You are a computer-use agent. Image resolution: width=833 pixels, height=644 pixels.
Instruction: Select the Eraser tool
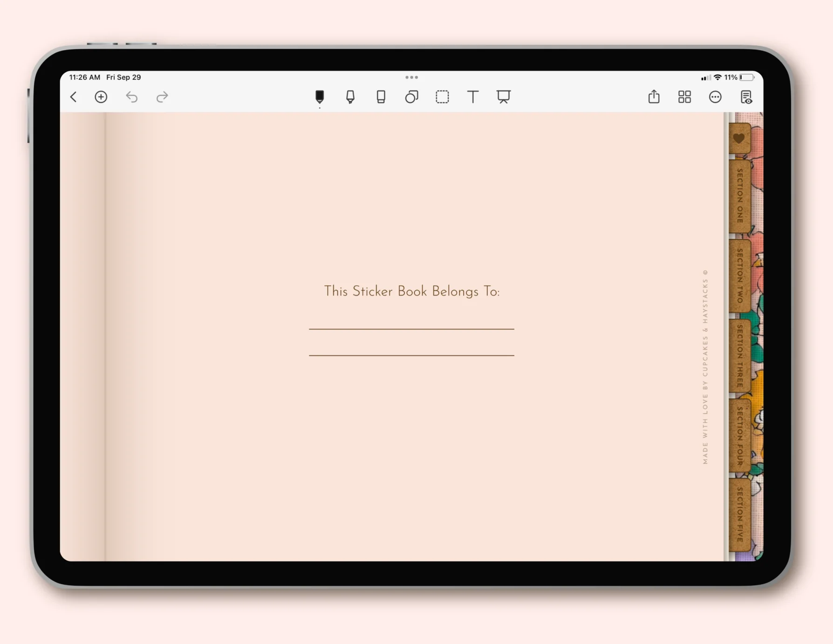[x=381, y=97]
